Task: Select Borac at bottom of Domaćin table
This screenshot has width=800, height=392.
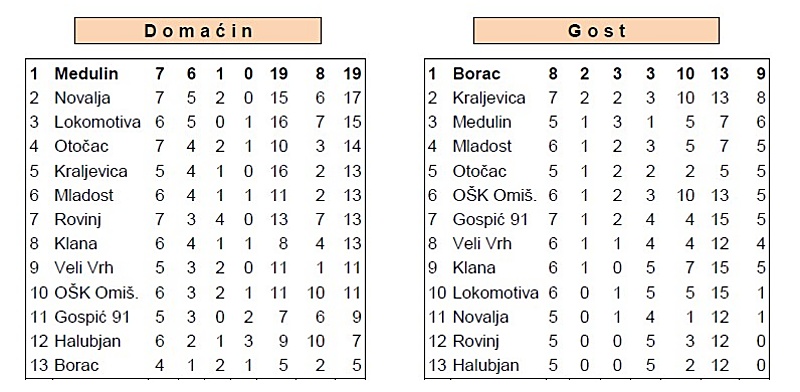Action: pyautogui.click(x=77, y=365)
